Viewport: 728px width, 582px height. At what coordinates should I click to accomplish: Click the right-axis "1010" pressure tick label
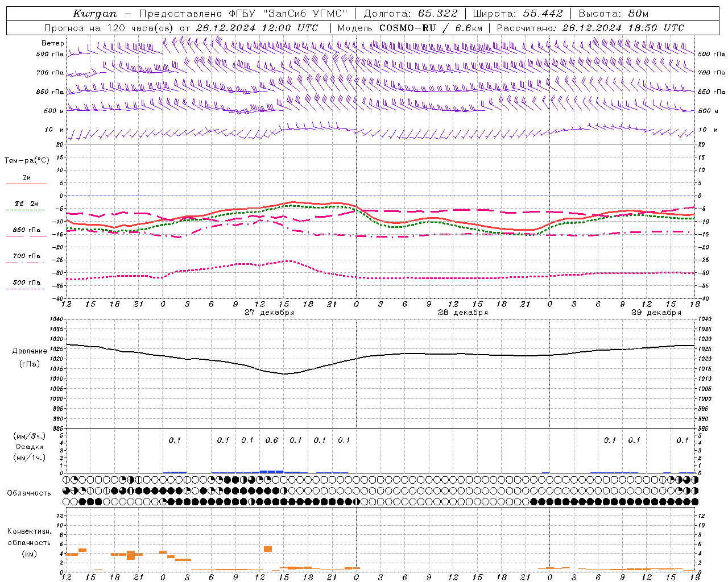[705, 379]
